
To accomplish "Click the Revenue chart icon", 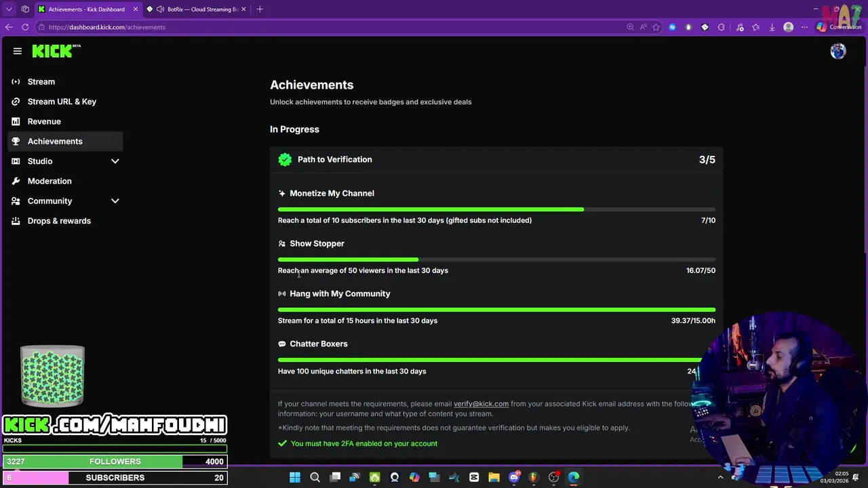I will (x=16, y=121).
